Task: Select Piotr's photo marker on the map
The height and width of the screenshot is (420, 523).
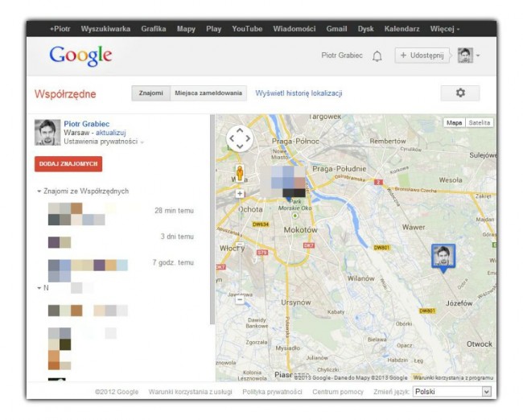Action: click(443, 257)
